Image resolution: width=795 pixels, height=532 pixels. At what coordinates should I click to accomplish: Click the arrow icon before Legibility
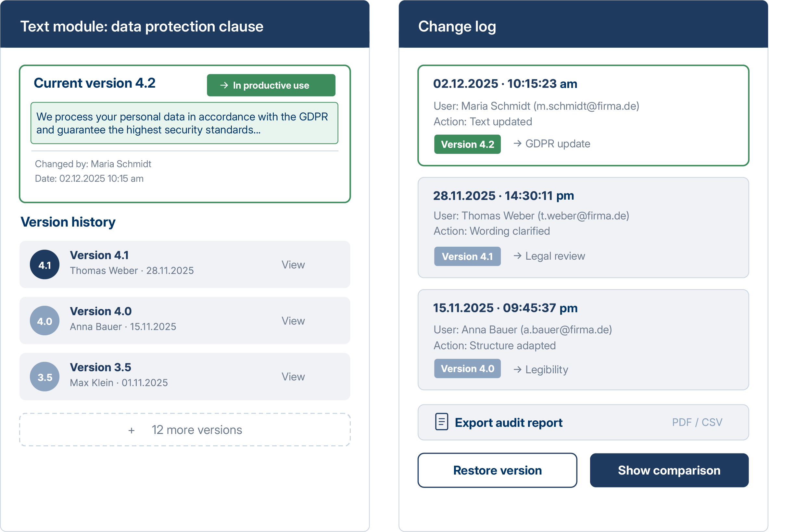517,369
